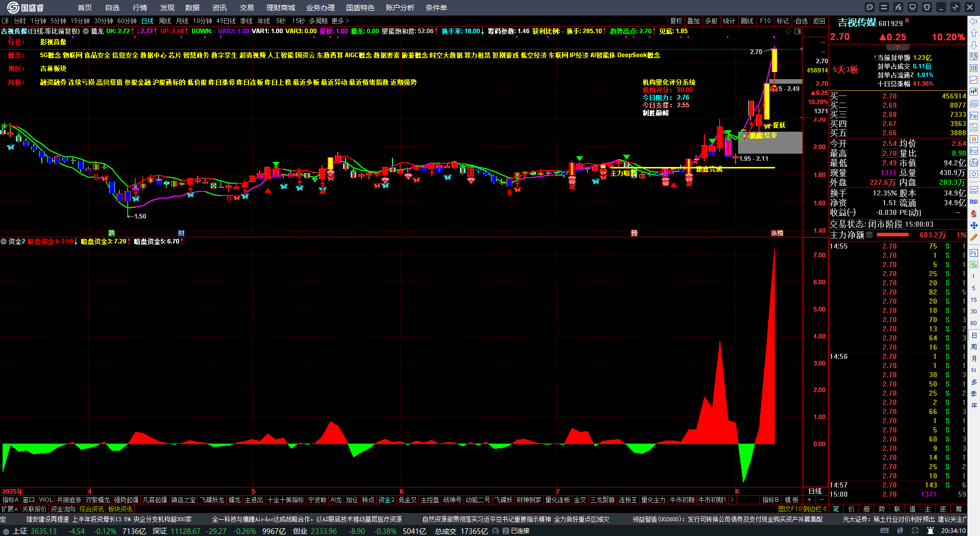Open the candlestick chart sidebar icon
980x536 pixels.
point(974,92)
